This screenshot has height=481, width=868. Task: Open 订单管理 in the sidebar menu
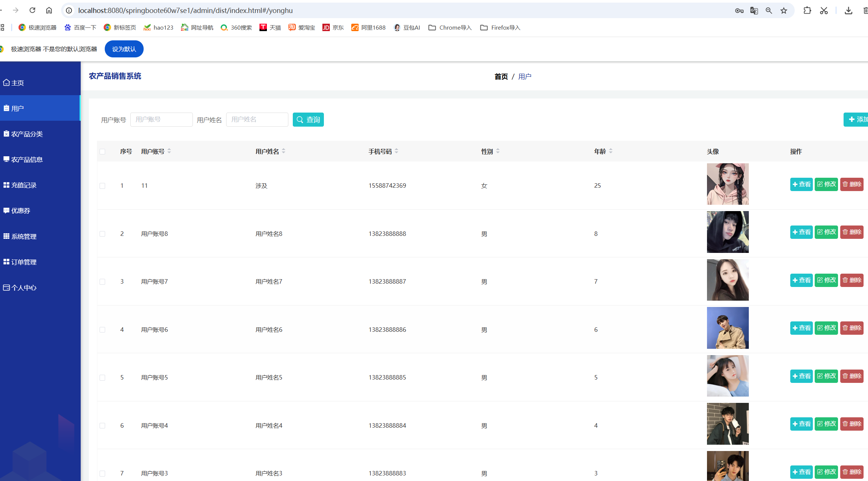tap(24, 262)
